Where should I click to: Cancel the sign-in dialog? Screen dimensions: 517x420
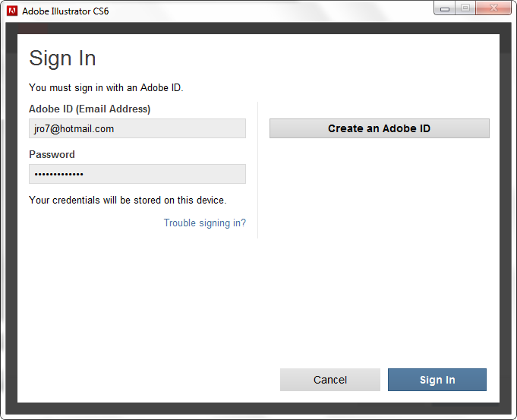330,380
